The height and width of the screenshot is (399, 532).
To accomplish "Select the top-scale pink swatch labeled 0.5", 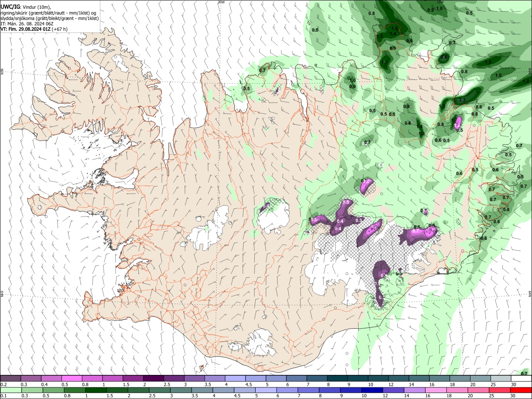I will [x=72, y=378].
